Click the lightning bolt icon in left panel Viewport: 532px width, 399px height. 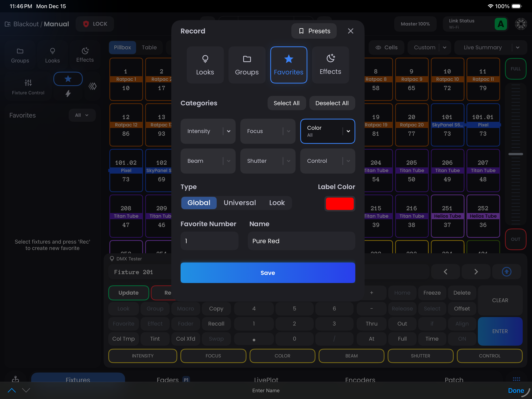68,94
